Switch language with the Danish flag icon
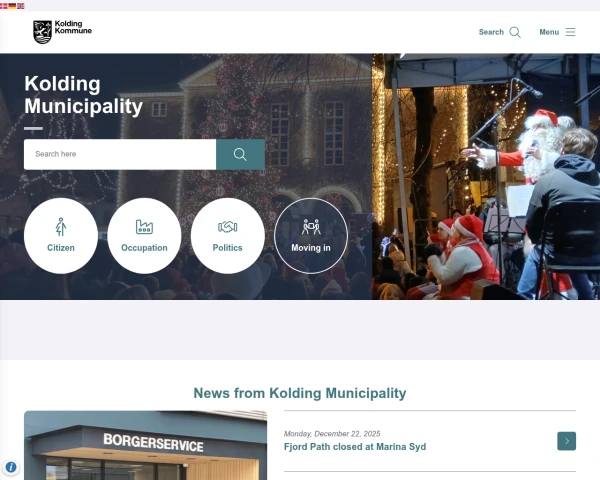This screenshot has height=480, width=600. coord(3,6)
